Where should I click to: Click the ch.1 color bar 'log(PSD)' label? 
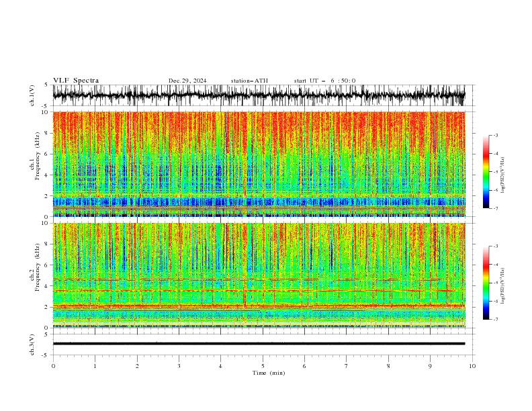[x=502, y=175]
